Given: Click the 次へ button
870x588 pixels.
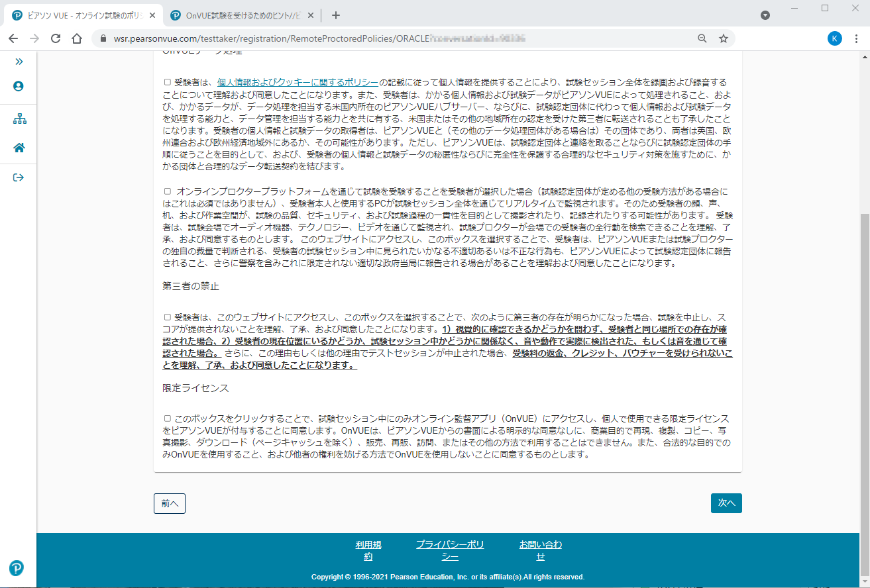Looking at the screenshot, I should click(726, 503).
